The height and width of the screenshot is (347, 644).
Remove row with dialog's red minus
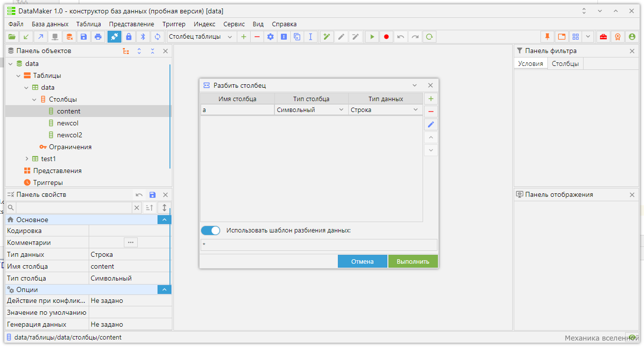click(x=431, y=112)
